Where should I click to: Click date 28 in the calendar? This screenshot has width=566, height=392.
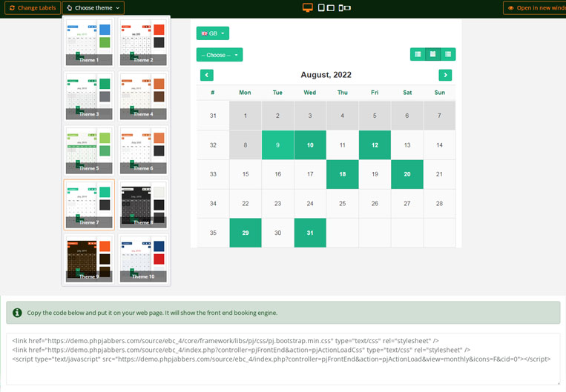coord(439,203)
